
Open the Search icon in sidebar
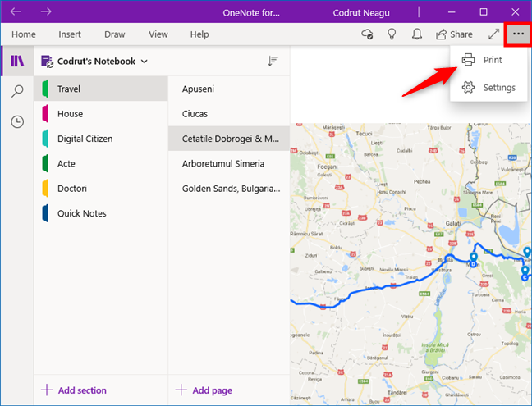point(16,91)
